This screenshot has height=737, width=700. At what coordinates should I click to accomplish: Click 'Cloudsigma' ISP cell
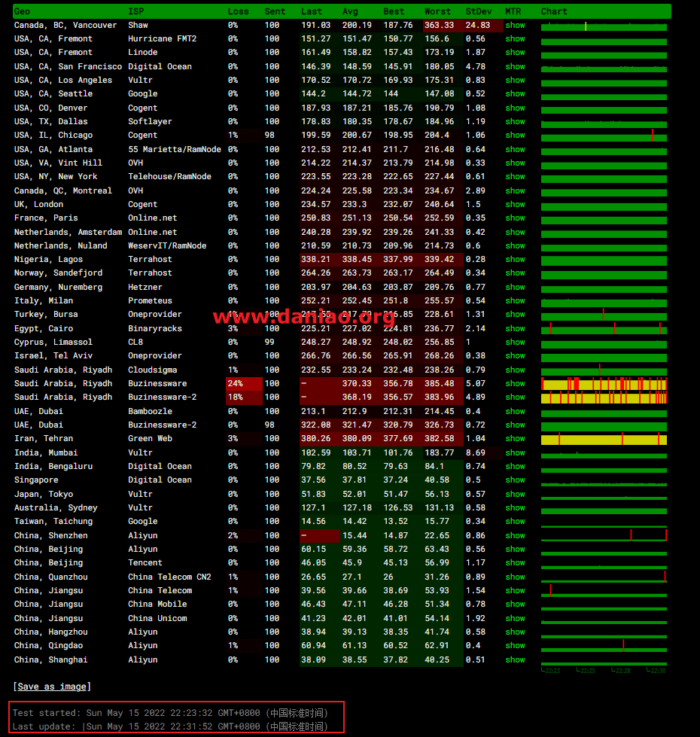(x=152, y=370)
